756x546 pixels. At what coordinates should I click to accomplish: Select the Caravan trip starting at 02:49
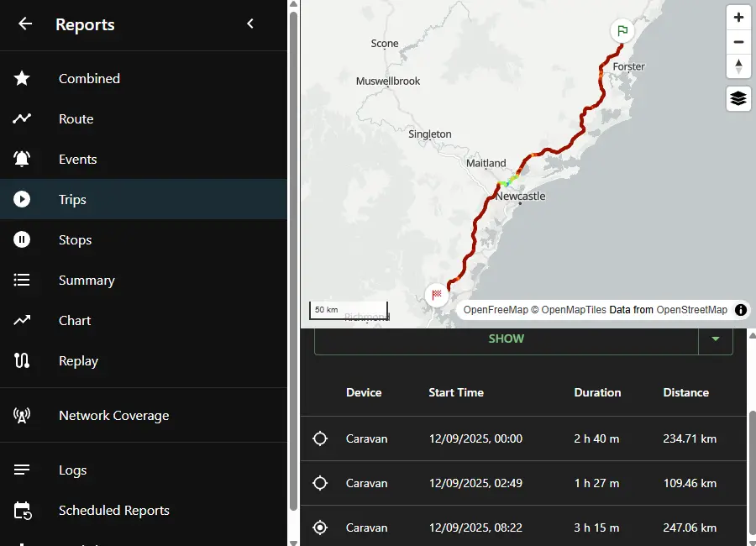(320, 483)
